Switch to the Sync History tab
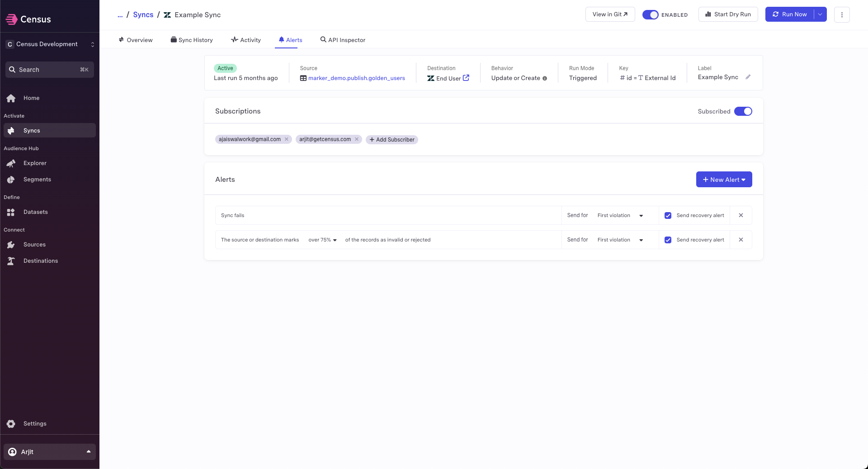 click(192, 40)
